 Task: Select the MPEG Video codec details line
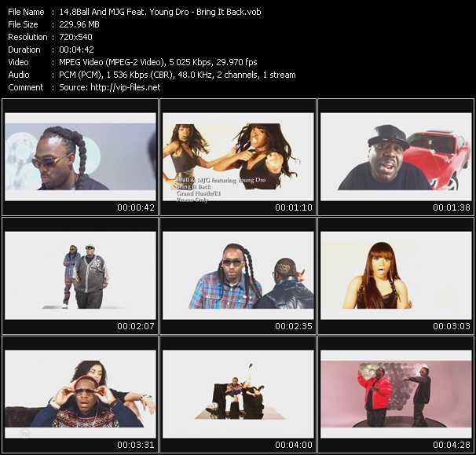pos(158,62)
